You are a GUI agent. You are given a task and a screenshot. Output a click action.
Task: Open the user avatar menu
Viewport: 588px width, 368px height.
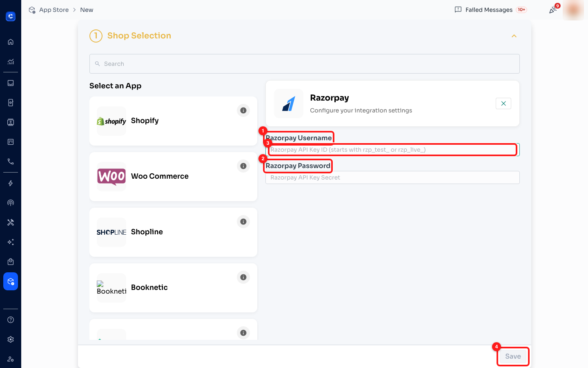point(573,10)
